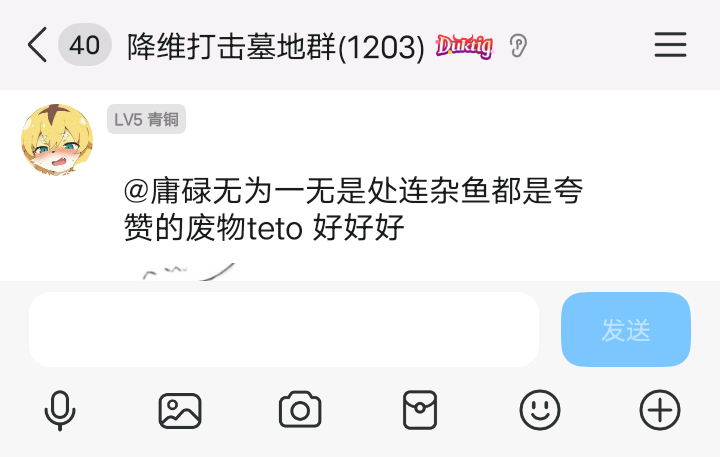Show the emoji smiley panel
Screen dimensions: 720x457
540,410
